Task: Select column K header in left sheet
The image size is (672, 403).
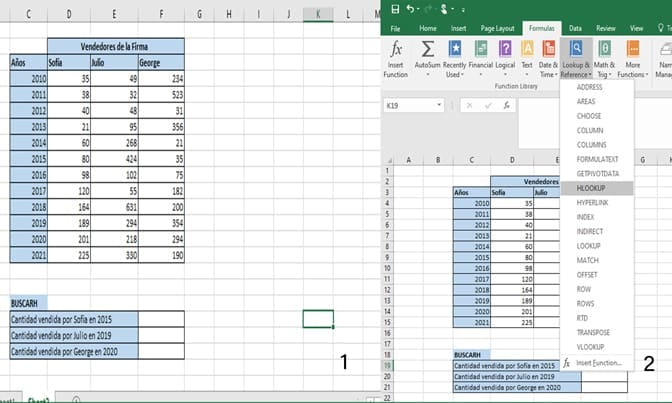Action: [x=318, y=14]
